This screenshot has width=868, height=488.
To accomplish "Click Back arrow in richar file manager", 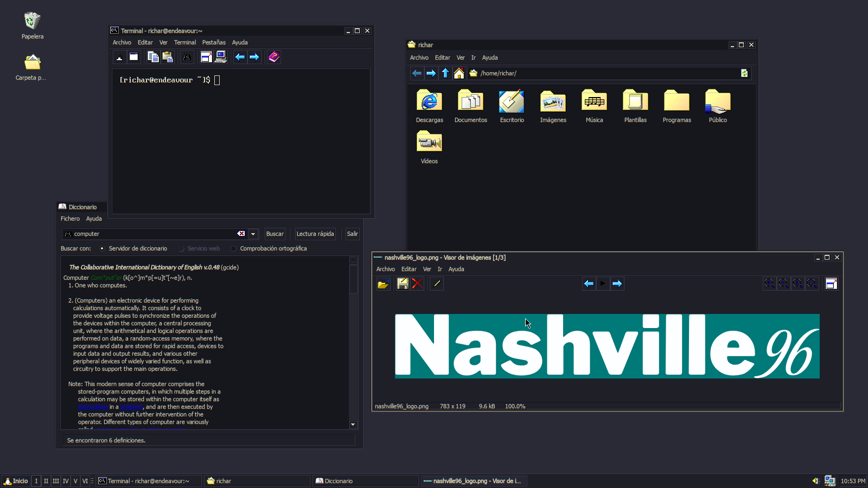I will point(417,73).
